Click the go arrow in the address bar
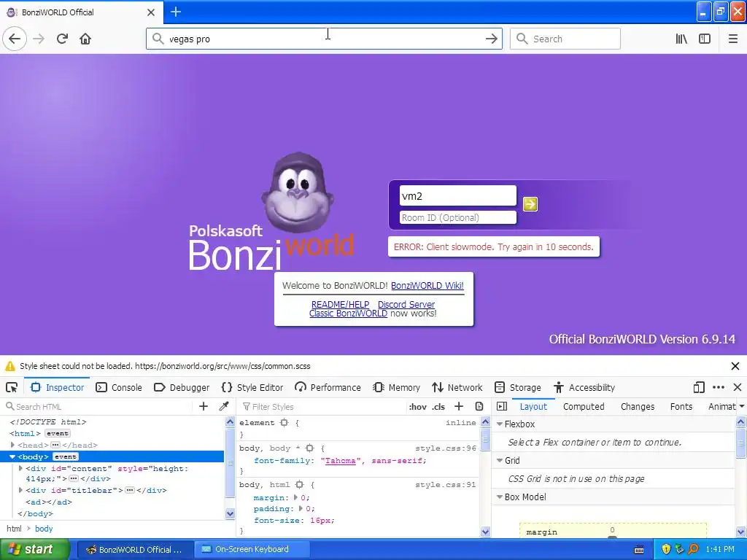This screenshot has height=560, width=747. point(491,39)
